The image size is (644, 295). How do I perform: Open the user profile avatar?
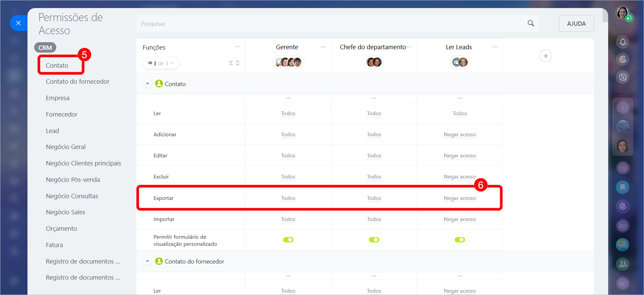tap(623, 13)
